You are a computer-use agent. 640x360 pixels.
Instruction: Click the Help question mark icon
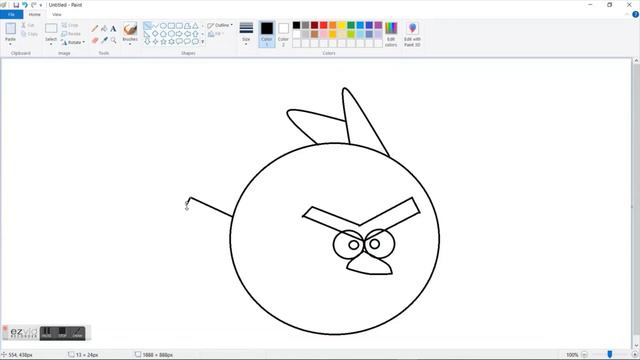coord(635,14)
